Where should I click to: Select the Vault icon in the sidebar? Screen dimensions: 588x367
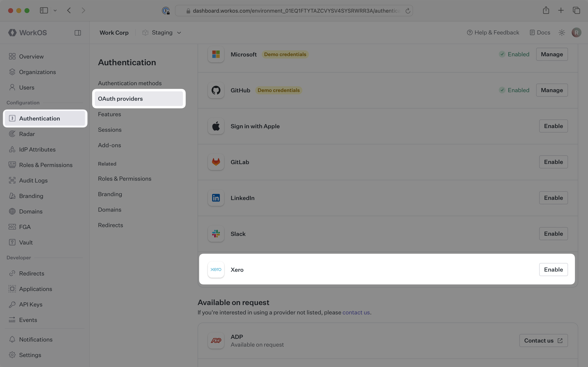(x=12, y=242)
